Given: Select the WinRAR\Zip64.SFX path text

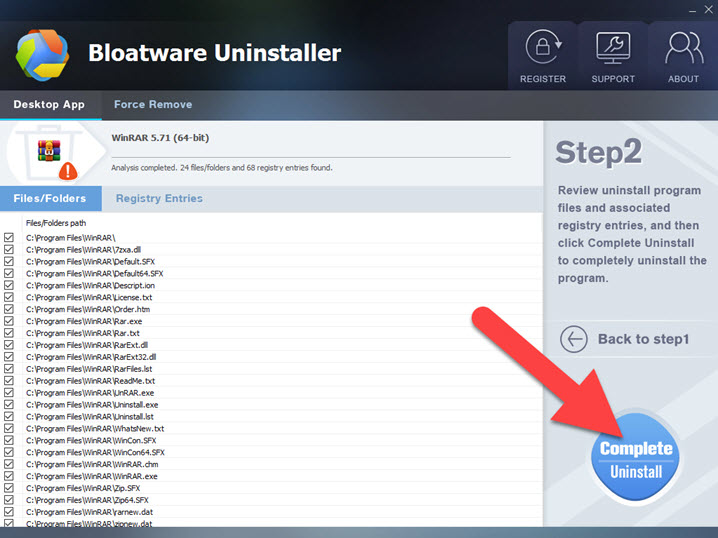Looking at the screenshot, I should (87, 500).
